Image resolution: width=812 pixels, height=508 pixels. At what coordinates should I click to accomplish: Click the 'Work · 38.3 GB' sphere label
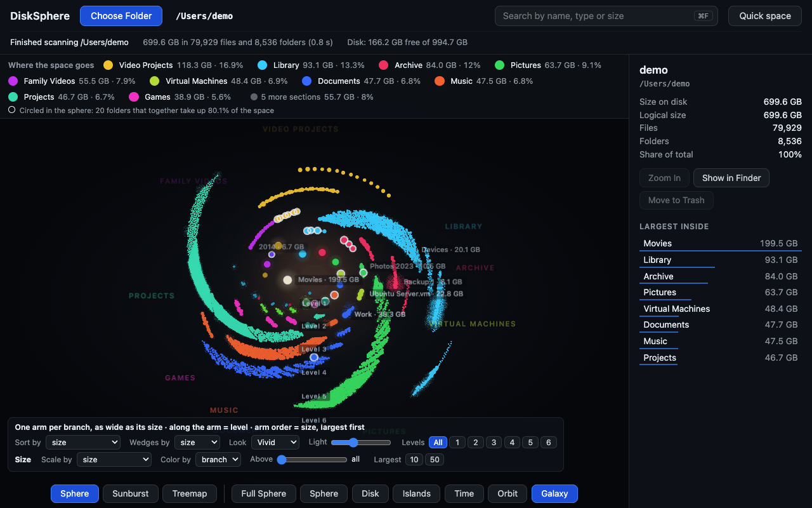(380, 314)
